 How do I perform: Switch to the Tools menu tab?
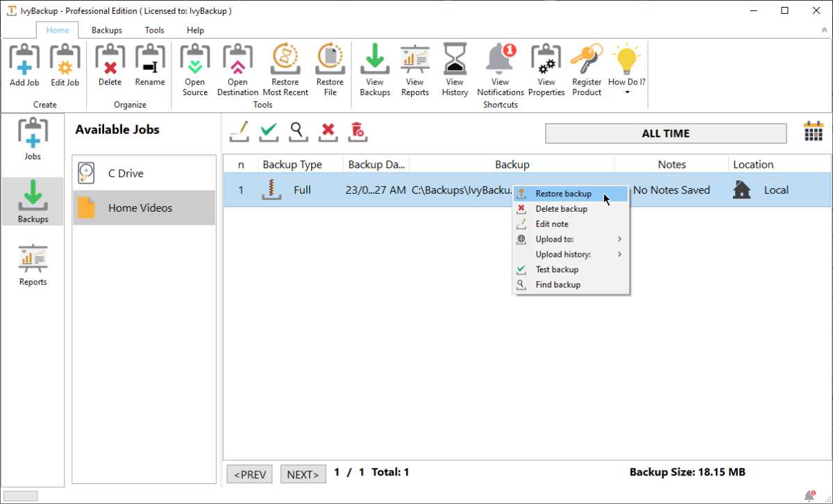pyautogui.click(x=154, y=30)
